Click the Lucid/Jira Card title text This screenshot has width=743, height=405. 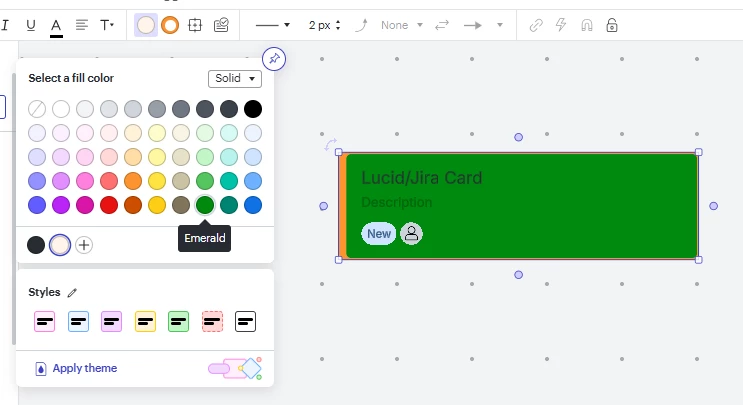click(x=422, y=178)
